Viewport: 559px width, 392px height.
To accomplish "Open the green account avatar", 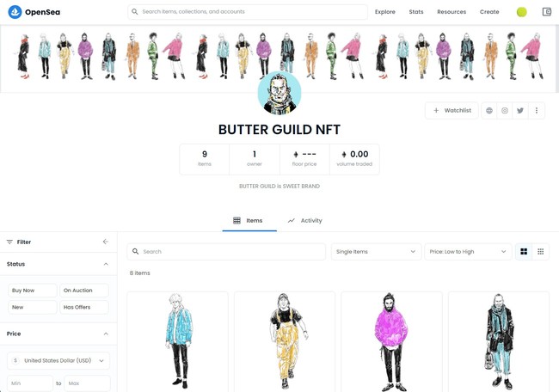I will 521,12.
